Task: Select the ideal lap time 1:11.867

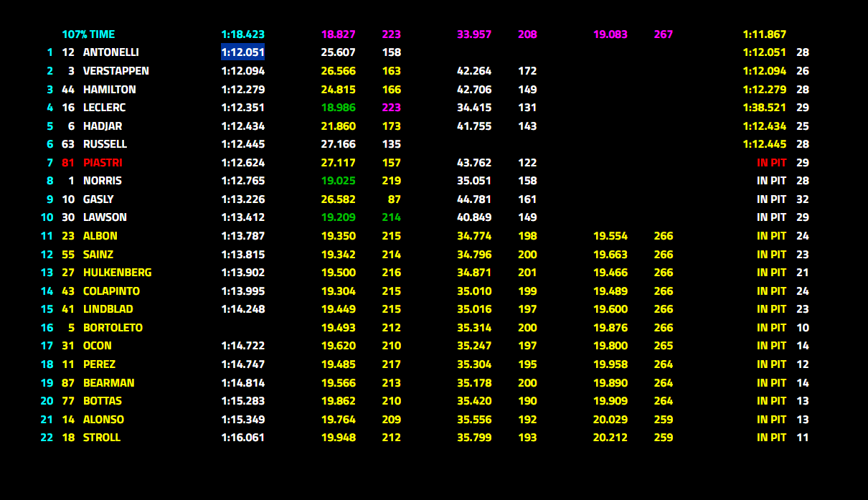Action: (765, 34)
